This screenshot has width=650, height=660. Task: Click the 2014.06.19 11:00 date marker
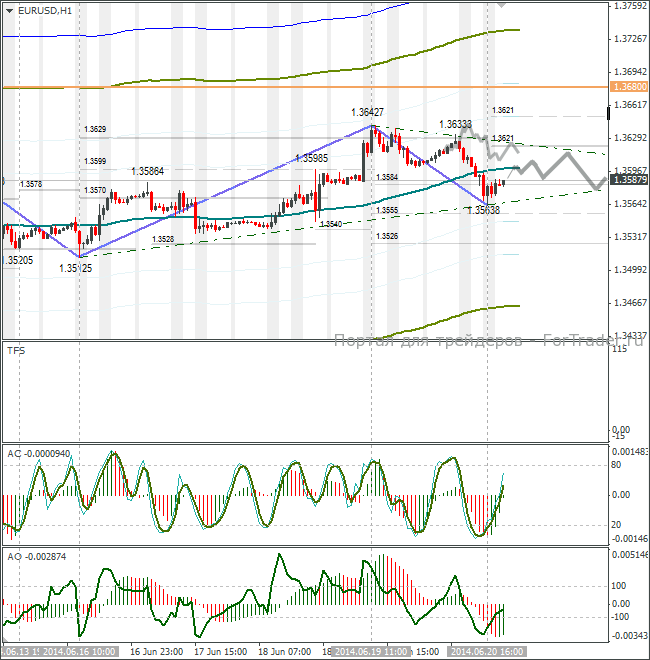[369, 651]
